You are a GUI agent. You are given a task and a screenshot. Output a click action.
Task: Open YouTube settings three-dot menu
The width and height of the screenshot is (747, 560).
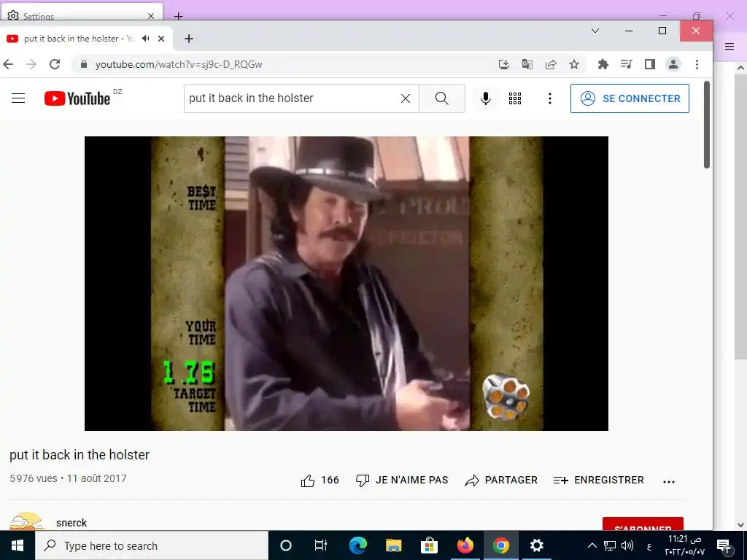(x=550, y=98)
